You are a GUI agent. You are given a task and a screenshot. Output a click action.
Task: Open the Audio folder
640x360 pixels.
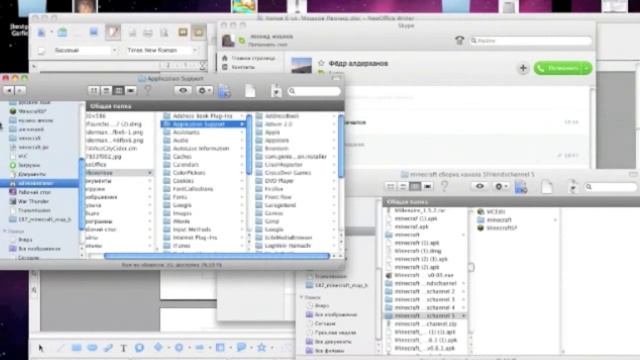point(181,140)
